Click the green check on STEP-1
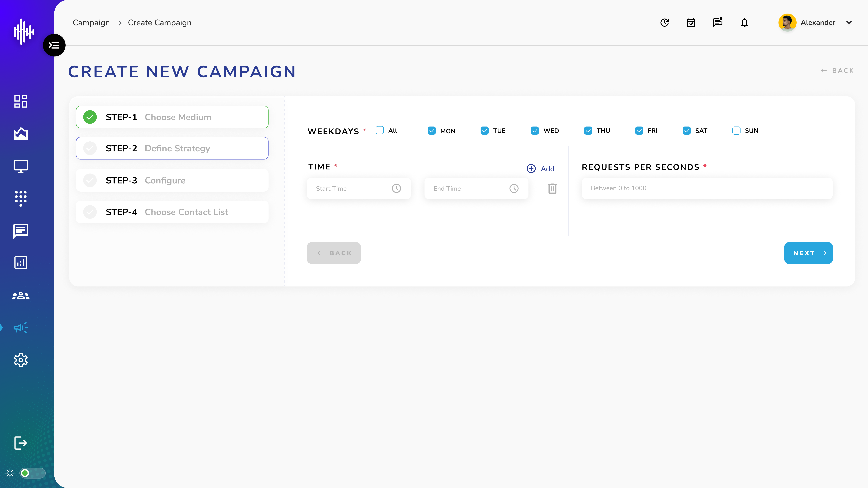The width and height of the screenshot is (868, 488). [90, 117]
